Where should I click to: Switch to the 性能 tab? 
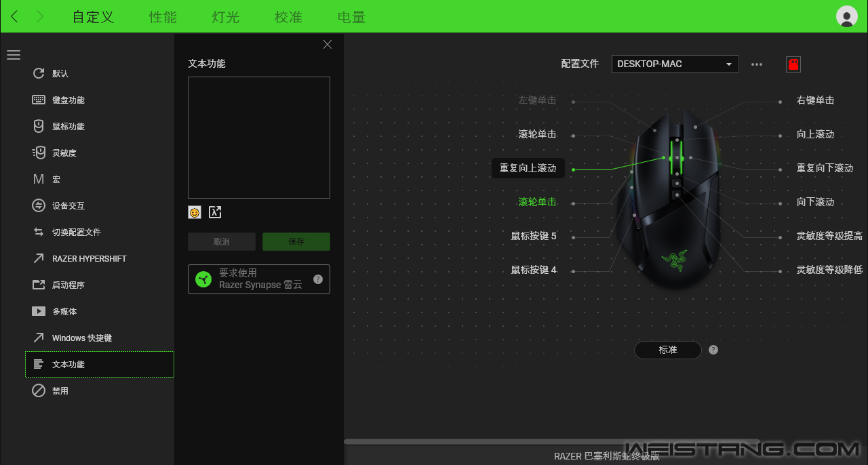point(163,17)
